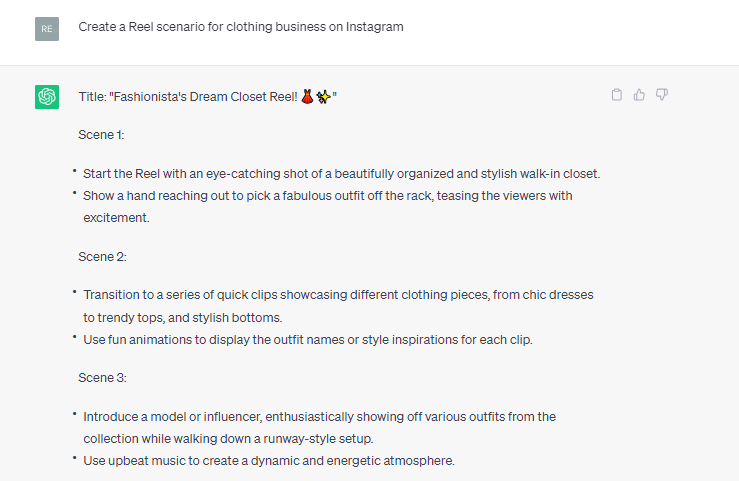This screenshot has width=739, height=481.
Task: Click the bullet about quick clips transition
Action: point(338,306)
